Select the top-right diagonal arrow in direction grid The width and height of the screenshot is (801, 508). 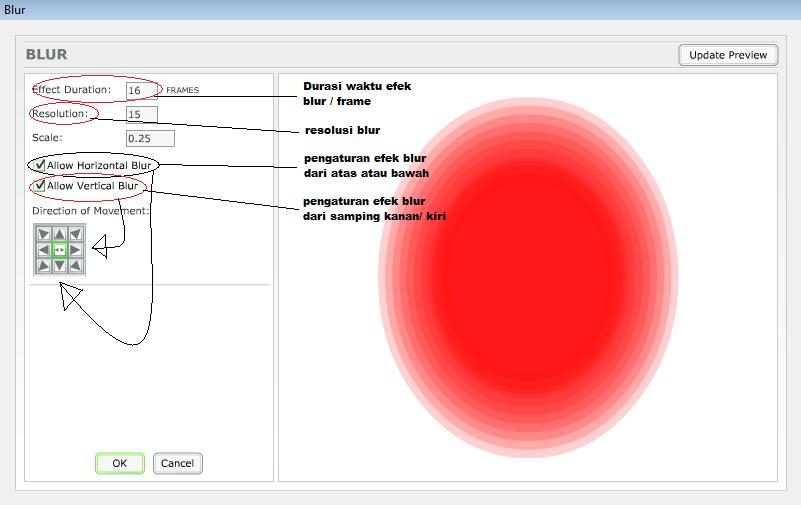pyautogui.click(x=76, y=234)
